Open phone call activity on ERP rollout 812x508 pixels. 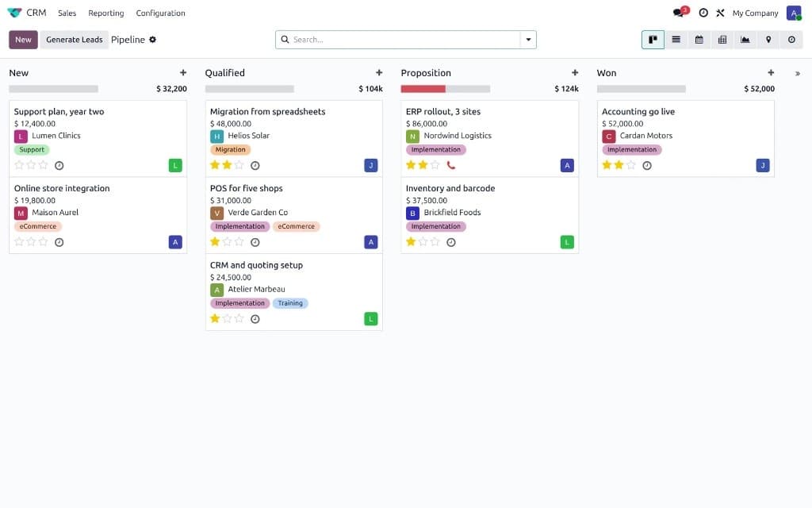coord(451,165)
